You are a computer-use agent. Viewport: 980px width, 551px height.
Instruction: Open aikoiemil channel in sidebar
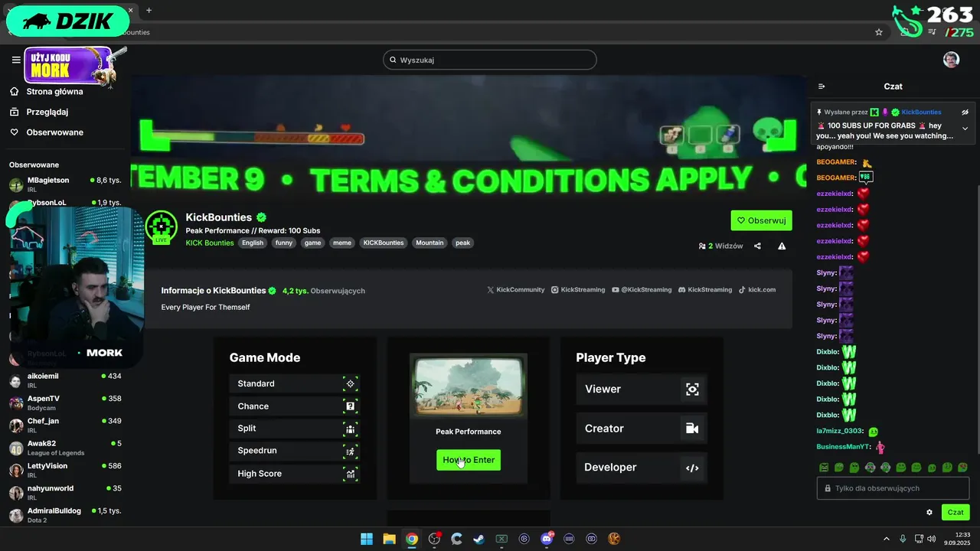(x=65, y=380)
